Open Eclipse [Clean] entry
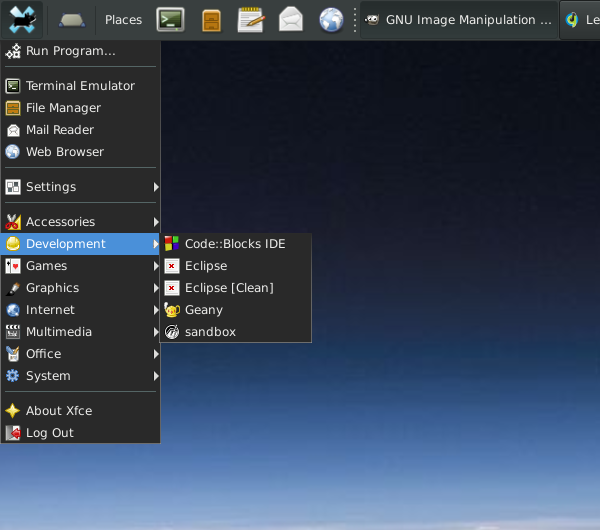The image size is (600, 530). tap(228, 288)
